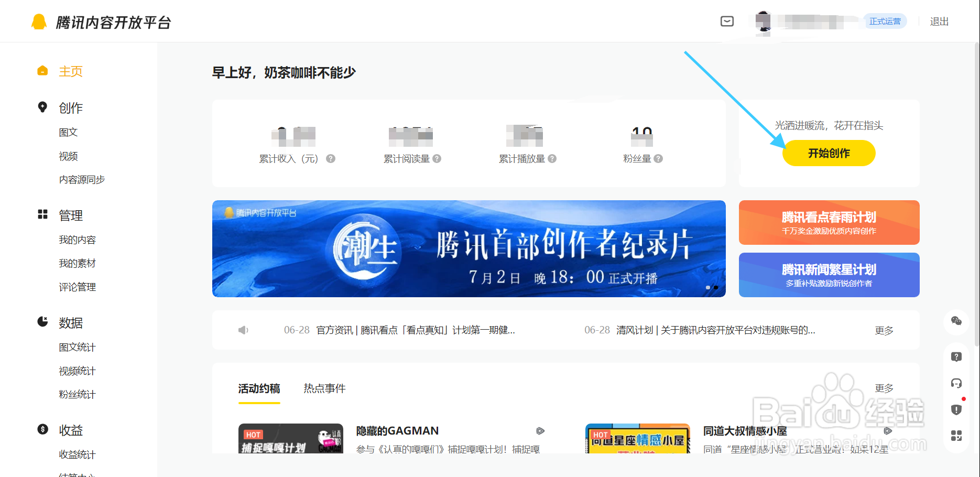Open the 腾讯看点春雨计划 card
Viewport: 980px width, 477px height.
(x=829, y=222)
